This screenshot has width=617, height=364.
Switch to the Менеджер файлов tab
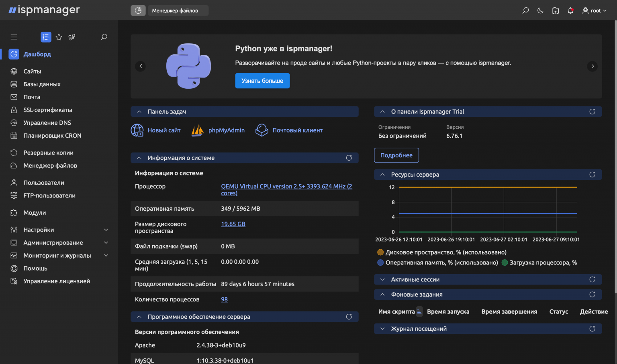point(178,10)
